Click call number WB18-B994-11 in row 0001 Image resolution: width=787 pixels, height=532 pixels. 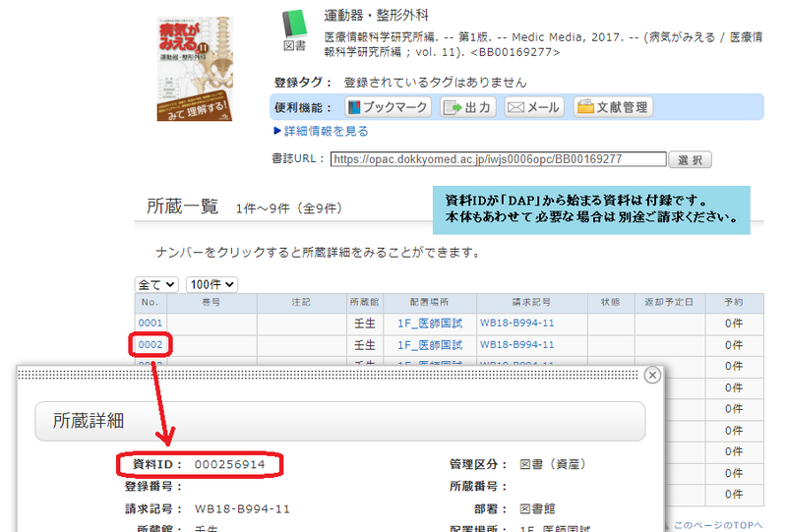pos(517,324)
